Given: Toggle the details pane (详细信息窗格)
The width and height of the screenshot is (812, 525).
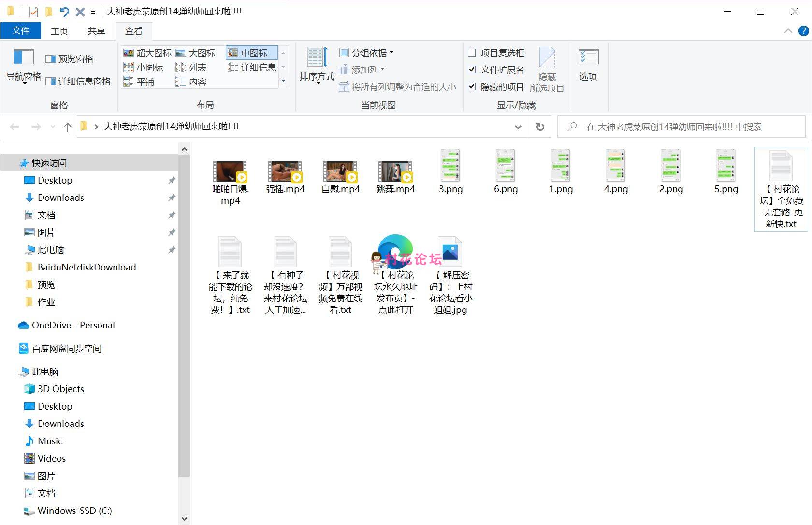Looking at the screenshot, I should [x=78, y=82].
